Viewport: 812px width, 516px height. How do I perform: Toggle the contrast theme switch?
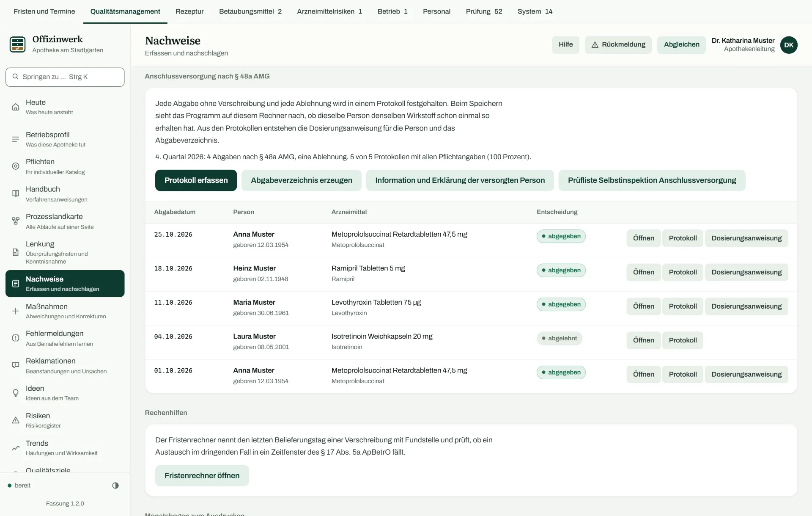115,486
